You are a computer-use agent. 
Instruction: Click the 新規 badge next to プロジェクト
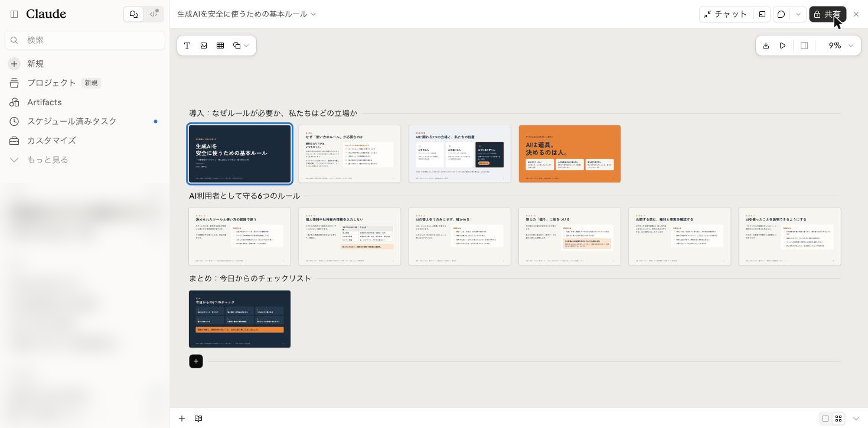91,83
